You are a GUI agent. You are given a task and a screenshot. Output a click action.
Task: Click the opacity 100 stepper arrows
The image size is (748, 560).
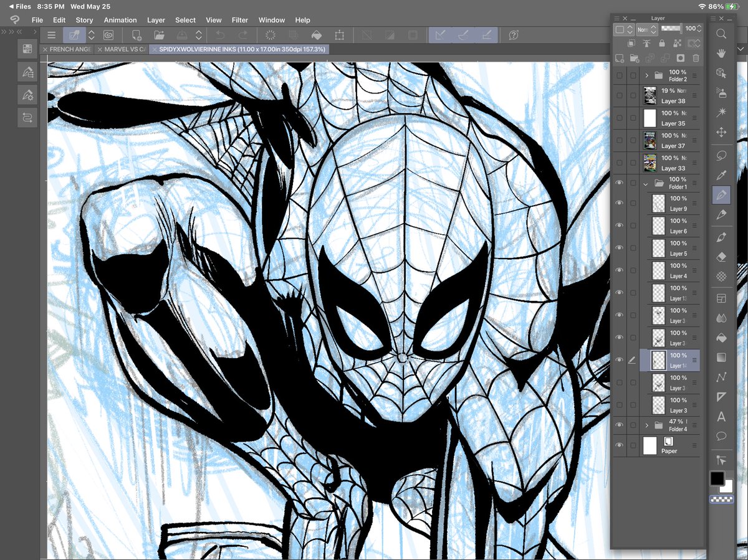click(x=699, y=29)
